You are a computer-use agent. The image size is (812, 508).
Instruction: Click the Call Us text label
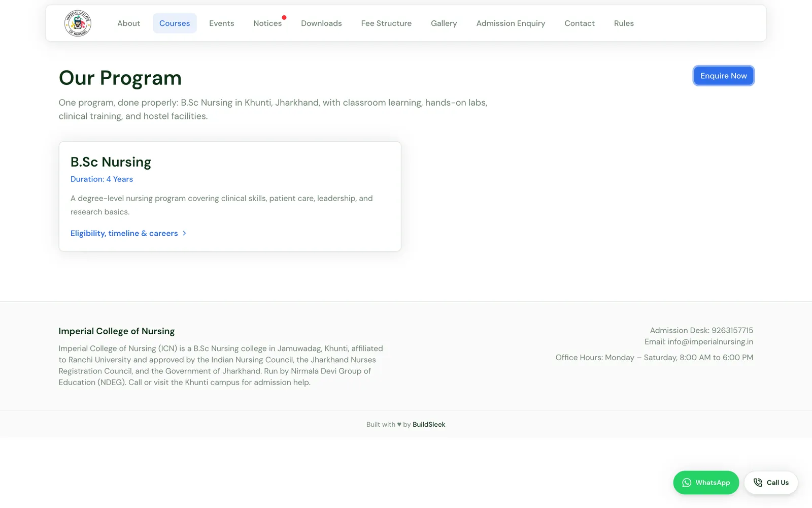tap(777, 483)
